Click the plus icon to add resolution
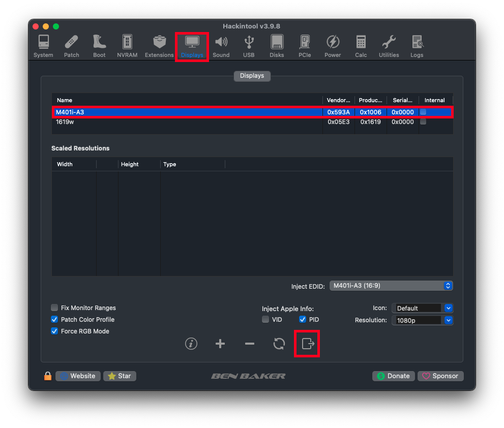 220,344
